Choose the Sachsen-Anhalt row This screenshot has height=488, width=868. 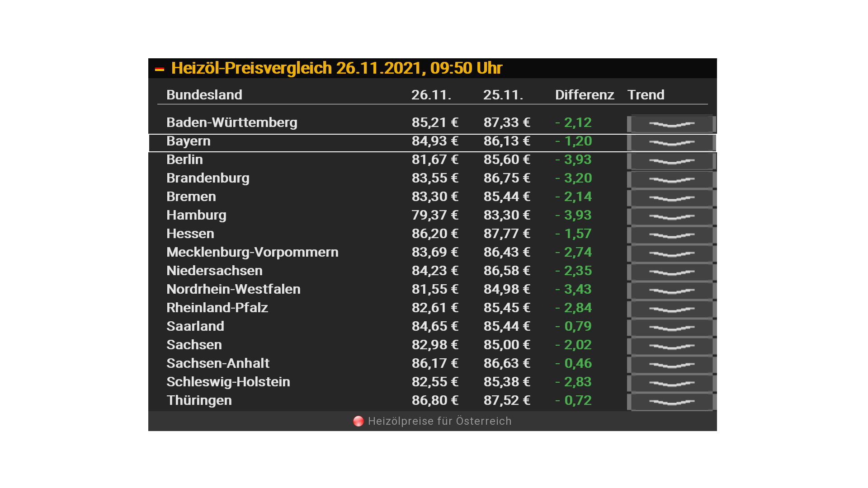217,363
